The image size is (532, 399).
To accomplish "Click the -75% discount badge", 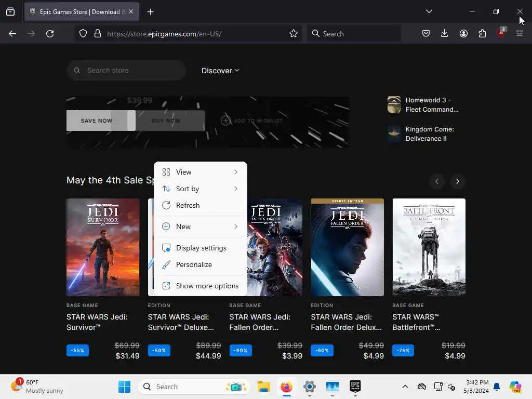I will [x=403, y=351].
